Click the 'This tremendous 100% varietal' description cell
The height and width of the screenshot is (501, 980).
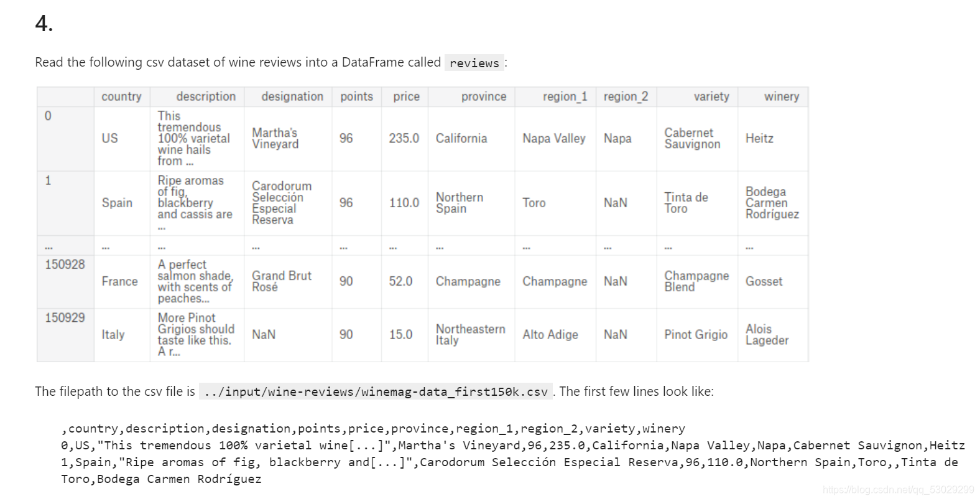(x=197, y=139)
